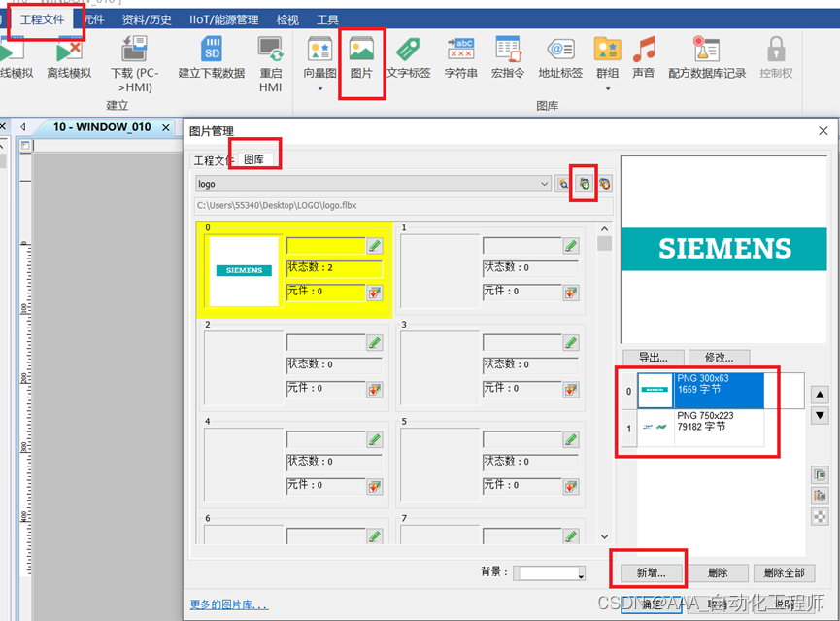Click import icon in picture cell 4
Image resolution: width=840 pixels, height=621 pixels.
tap(375, 487)
